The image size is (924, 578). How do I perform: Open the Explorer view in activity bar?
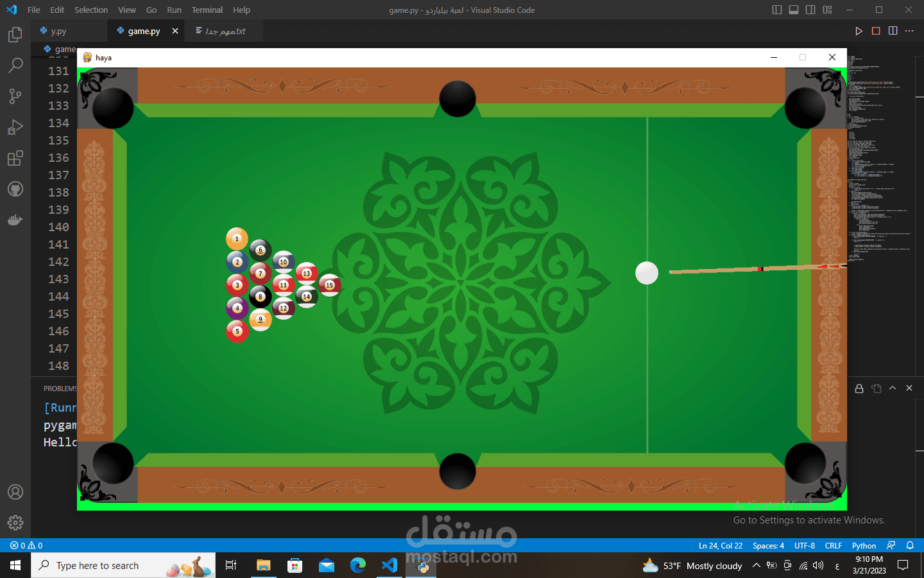(15, 35)
